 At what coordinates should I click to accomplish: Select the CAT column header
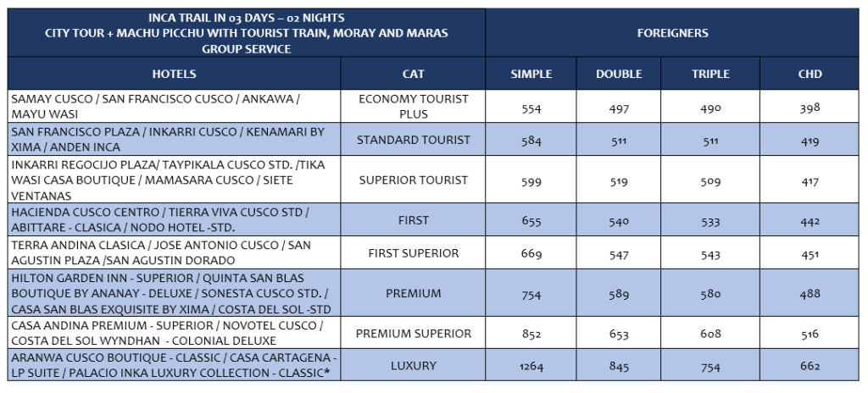(413, 74)
